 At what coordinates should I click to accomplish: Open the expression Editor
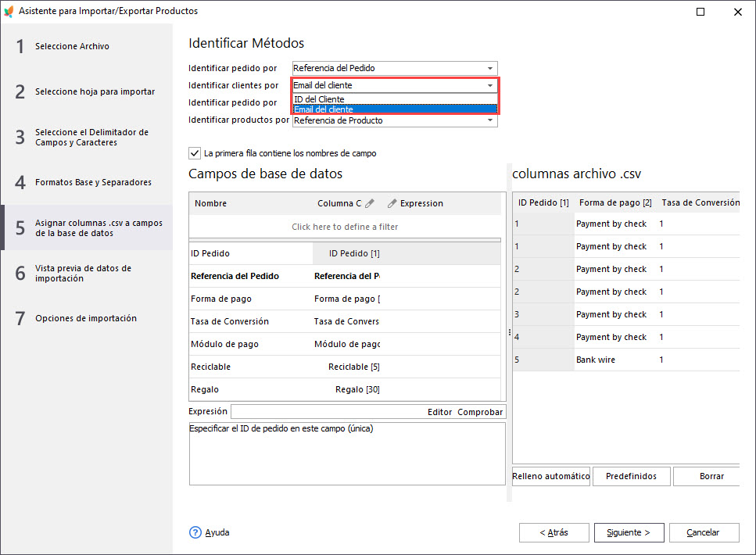pos(439,412)
